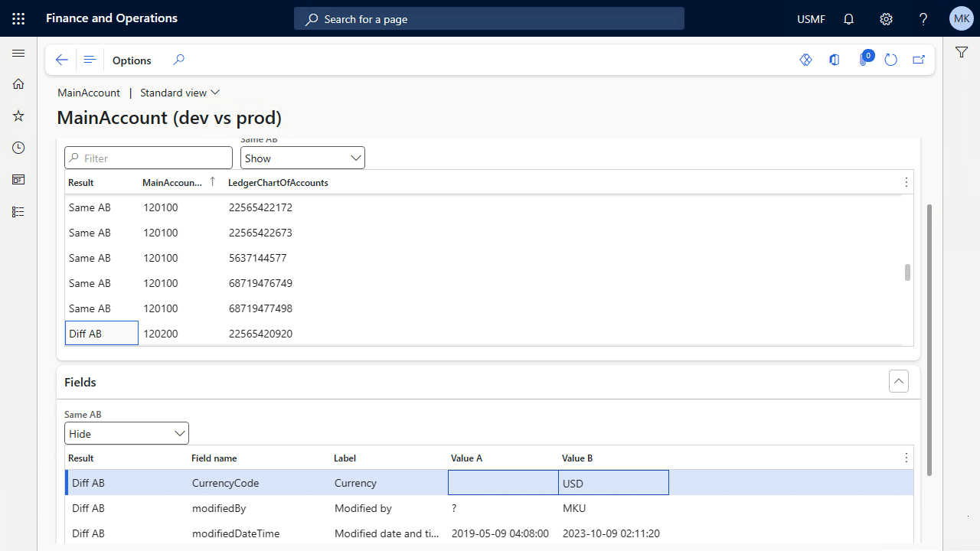Click the USD value B cell
The width and height of the screenshot is (980, 551).
point(614,483)
